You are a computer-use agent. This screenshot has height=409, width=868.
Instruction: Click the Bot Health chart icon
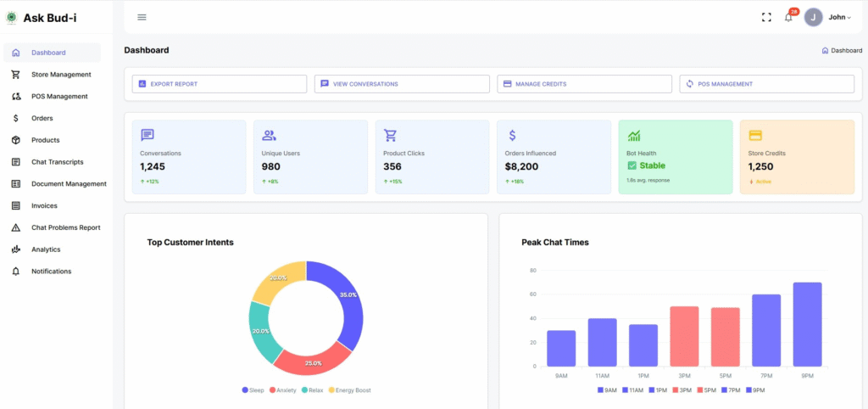coord(634,136)
